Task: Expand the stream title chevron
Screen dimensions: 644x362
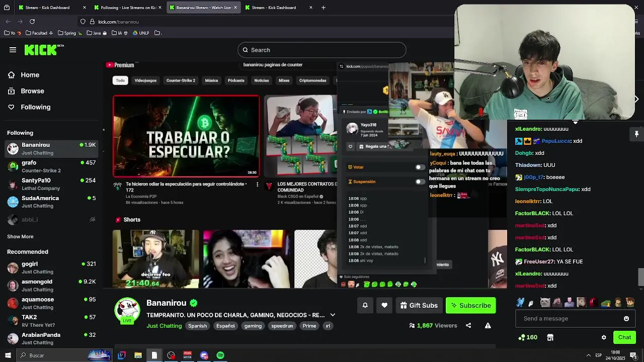Action: (x=333, y=315)
